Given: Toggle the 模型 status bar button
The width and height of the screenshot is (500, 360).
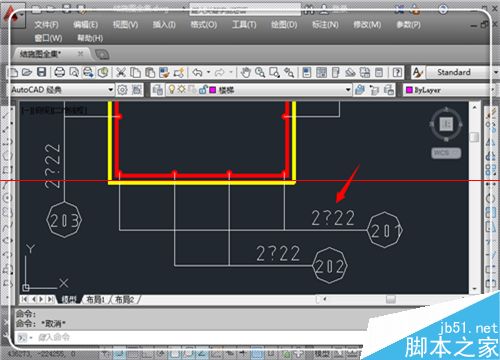Looking at the screenshot, I should coord(323,354).
